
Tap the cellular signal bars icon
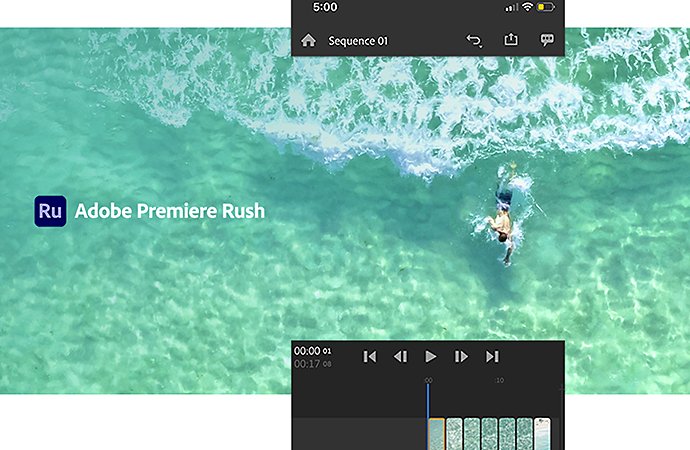511,7
